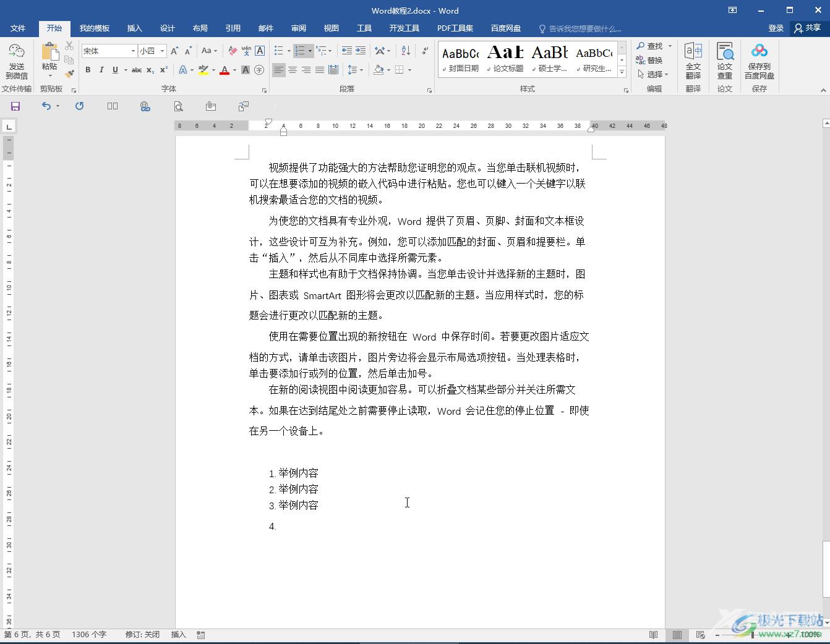Click the Print Preview magnifier icon

point(178,106)
